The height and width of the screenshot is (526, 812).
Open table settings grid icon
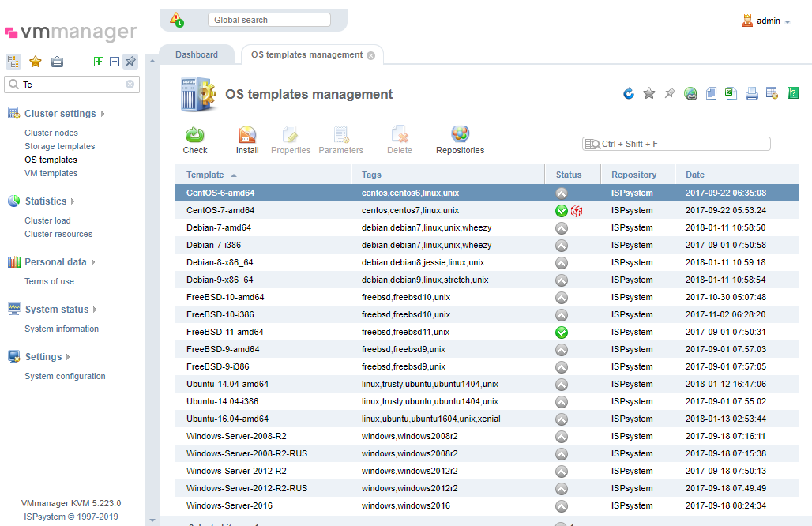772,93
